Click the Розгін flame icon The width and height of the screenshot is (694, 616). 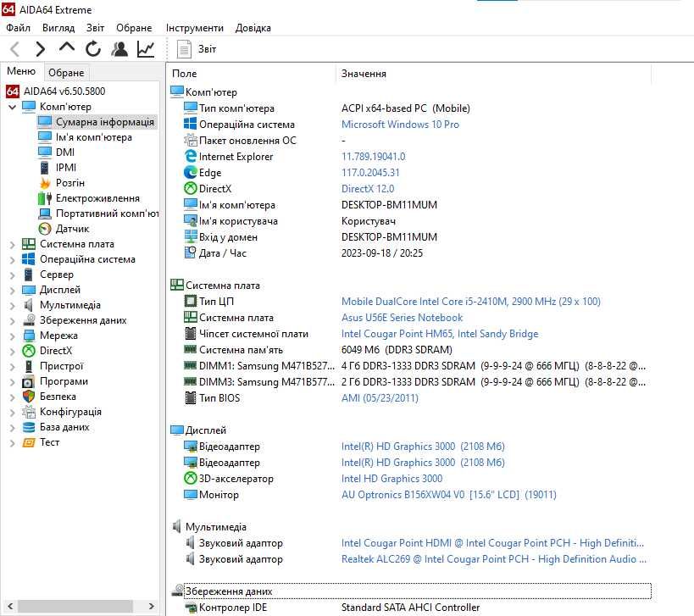[x=45, y=183]
